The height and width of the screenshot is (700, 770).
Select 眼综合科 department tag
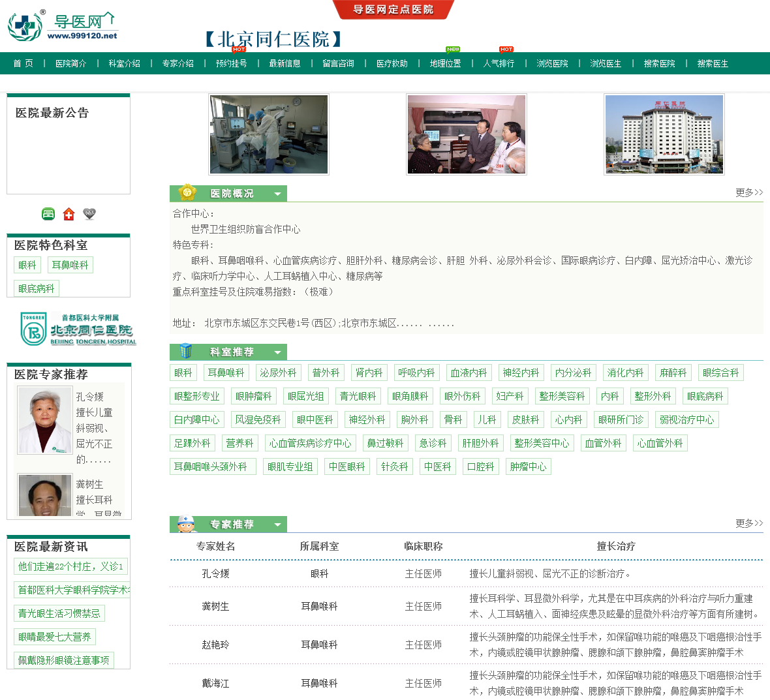(721, 373)
